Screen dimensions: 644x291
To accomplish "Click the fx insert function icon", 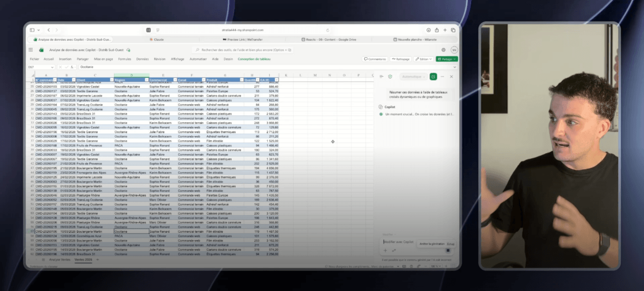I will point(72,67).
